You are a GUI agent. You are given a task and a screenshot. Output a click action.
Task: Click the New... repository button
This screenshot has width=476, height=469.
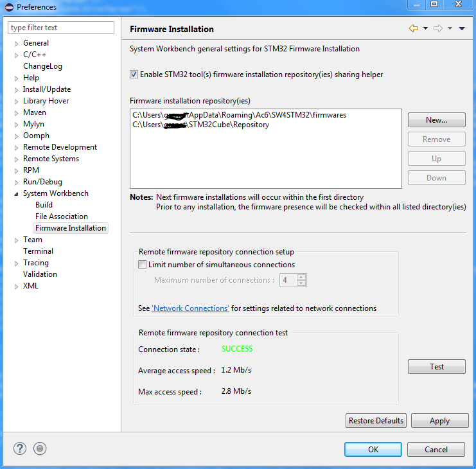coord(436,120)
